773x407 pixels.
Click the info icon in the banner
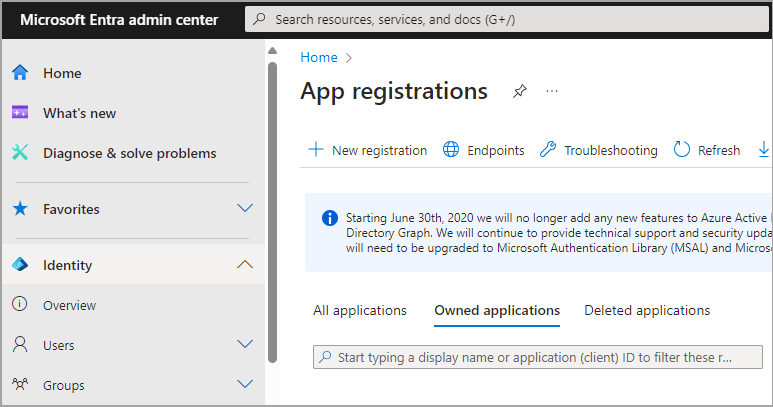click(329, 217)
